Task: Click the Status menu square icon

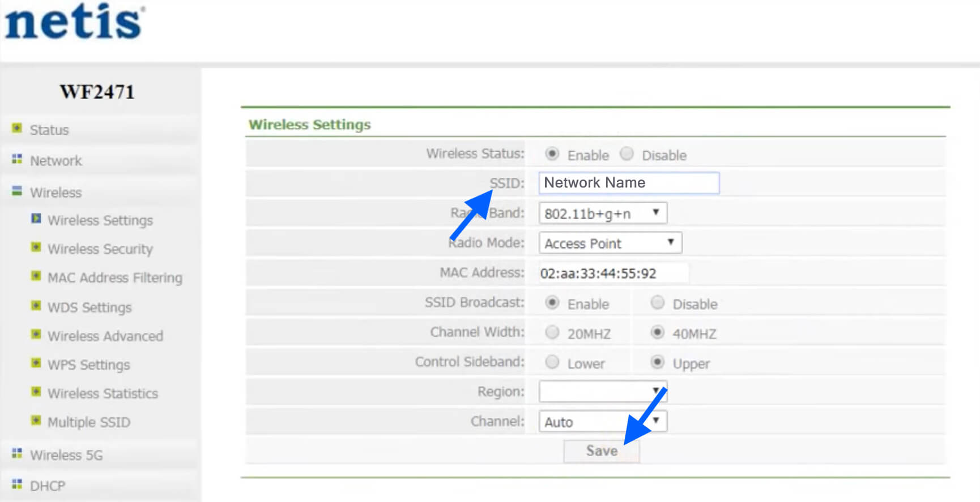Action: tap(17, 128)
